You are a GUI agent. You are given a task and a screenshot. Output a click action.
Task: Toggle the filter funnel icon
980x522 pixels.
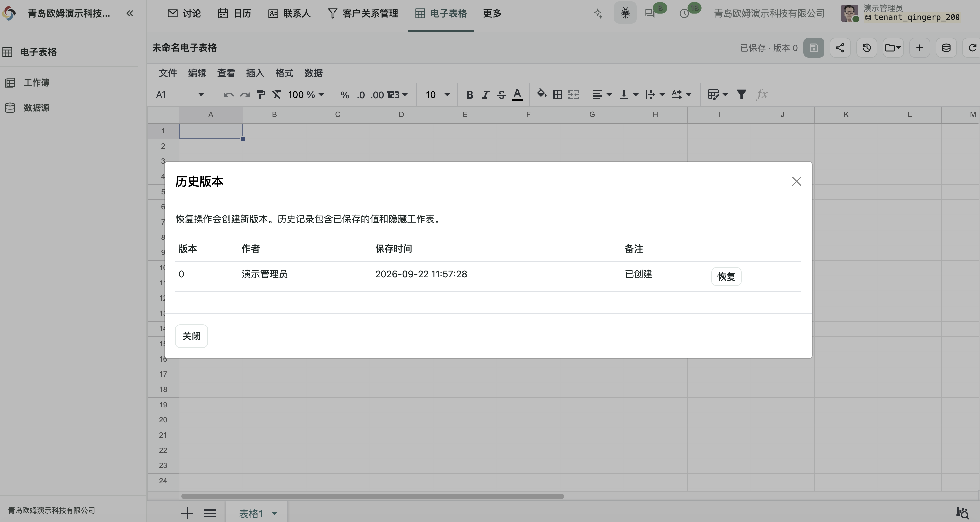point(741,94)
